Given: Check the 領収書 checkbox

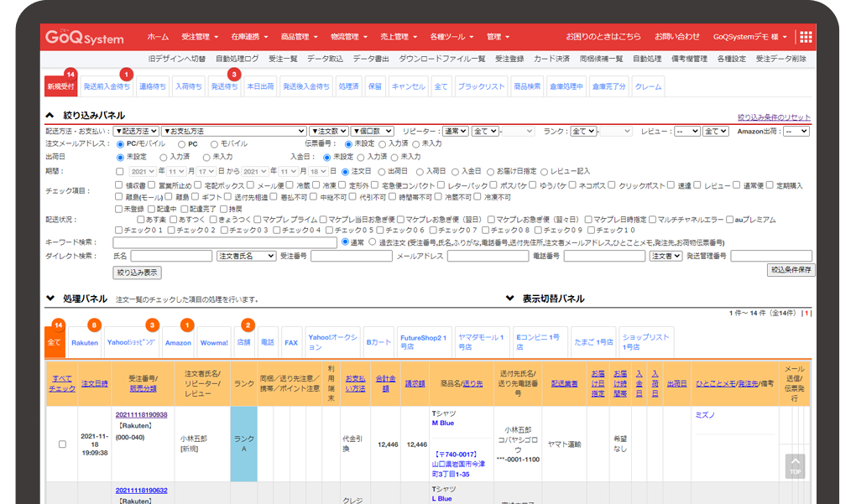Looking at the screenshot, I should tap(118, 184).
